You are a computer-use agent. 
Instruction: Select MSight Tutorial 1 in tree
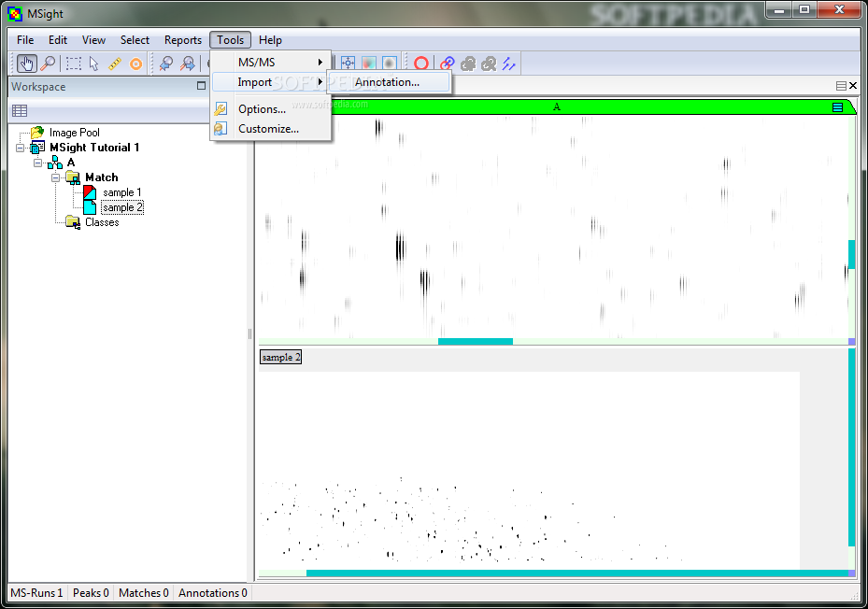click(94, 148)
